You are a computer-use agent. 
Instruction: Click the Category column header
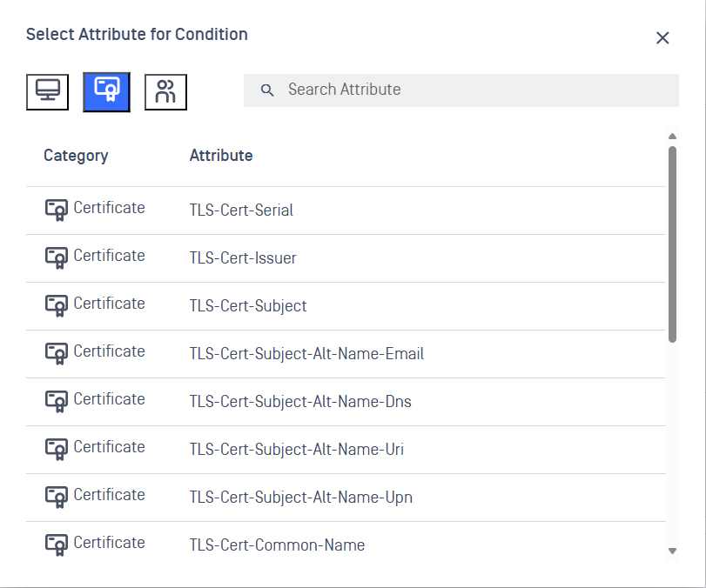(76, 156)
